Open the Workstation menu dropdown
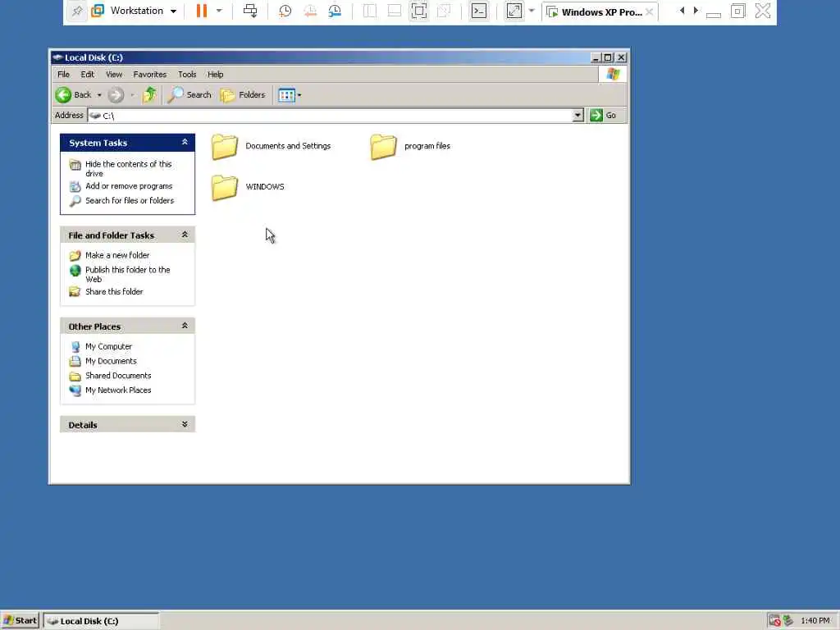This screenshot has width=840, height=630. (x=135, y=11)
